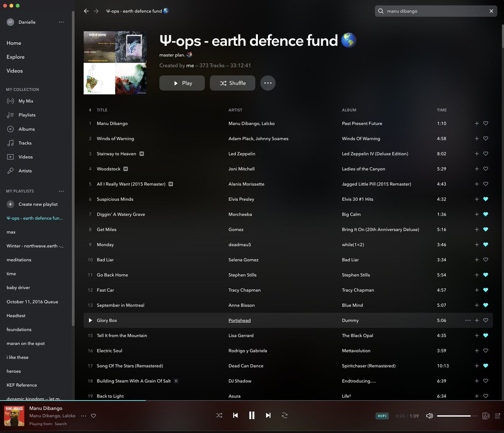
Task: Open the KEF Reference playlist
Action: click(x=21, y=385)
